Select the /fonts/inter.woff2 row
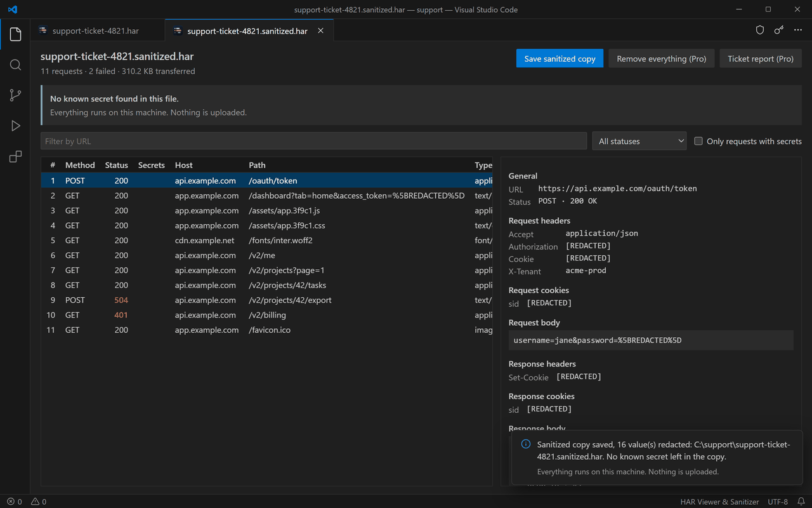 pyautogui.click(x=267, y=241)
